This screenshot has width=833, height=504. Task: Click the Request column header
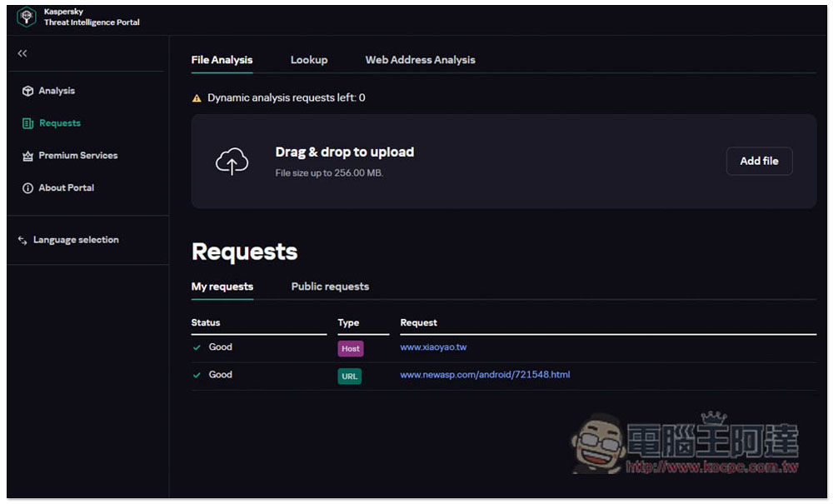[419, 323]
